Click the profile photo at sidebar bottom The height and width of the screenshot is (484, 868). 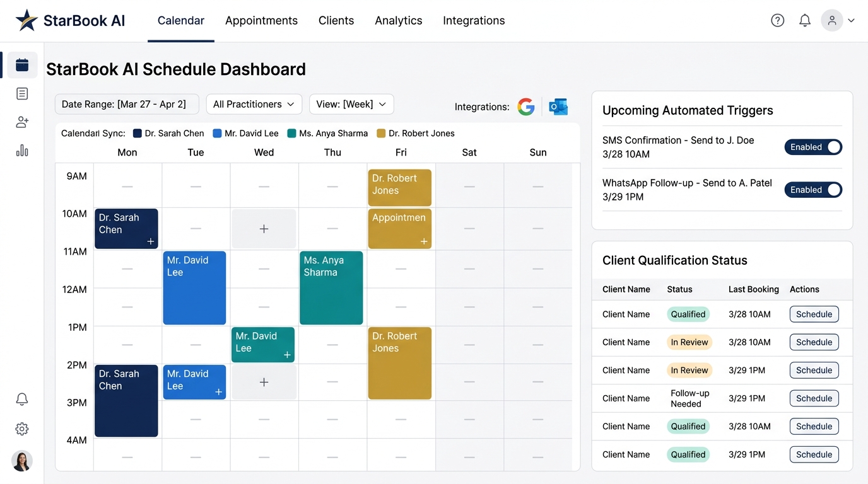22,461
